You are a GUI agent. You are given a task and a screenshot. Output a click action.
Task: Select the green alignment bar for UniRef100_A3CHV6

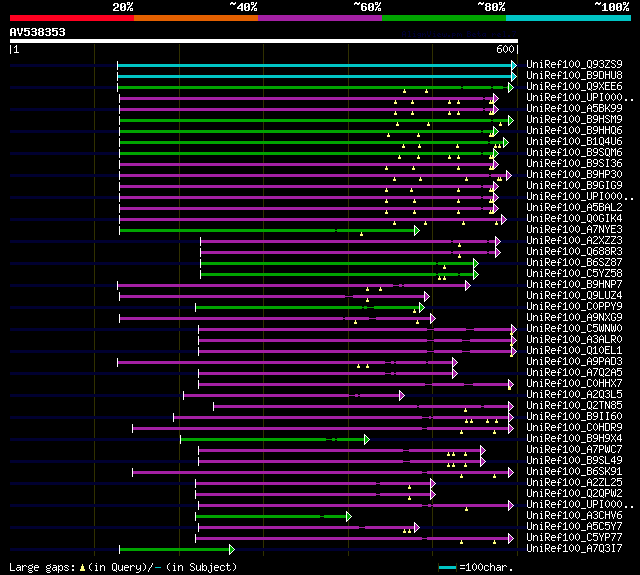tap(271, 517)
